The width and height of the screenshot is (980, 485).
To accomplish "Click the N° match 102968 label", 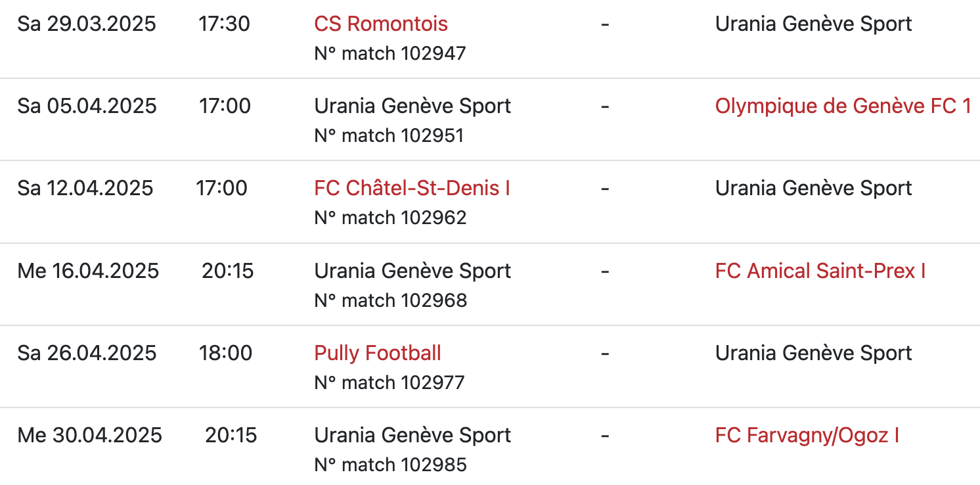I will pos(390,300).
